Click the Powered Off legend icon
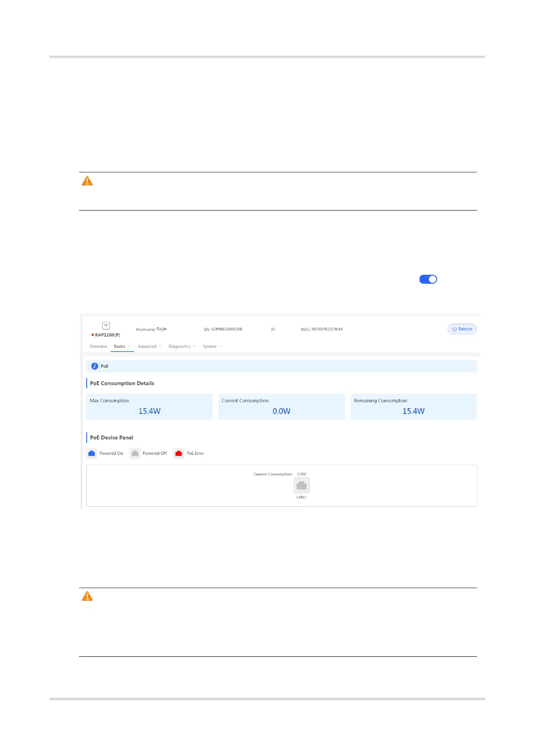 (135, 453)
